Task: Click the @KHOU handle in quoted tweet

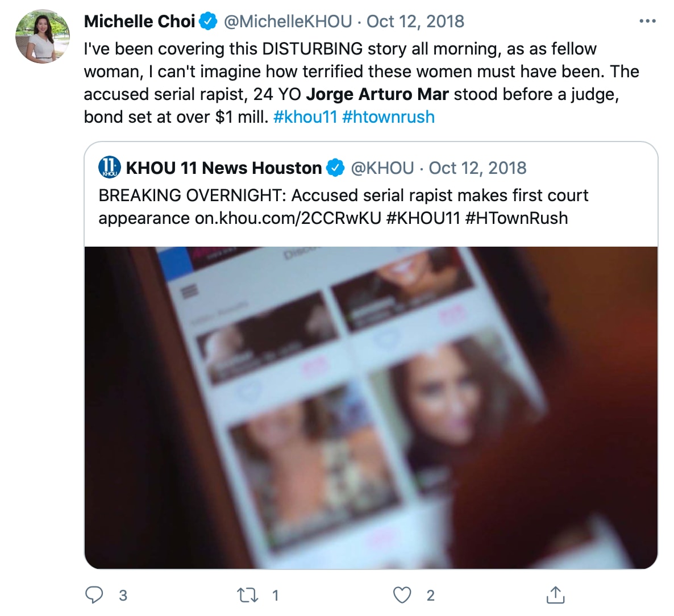Action: click(382, 168)
